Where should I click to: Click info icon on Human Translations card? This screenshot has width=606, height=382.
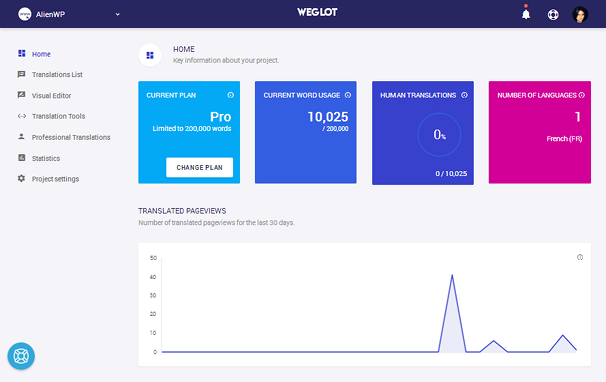click(465, 95)
